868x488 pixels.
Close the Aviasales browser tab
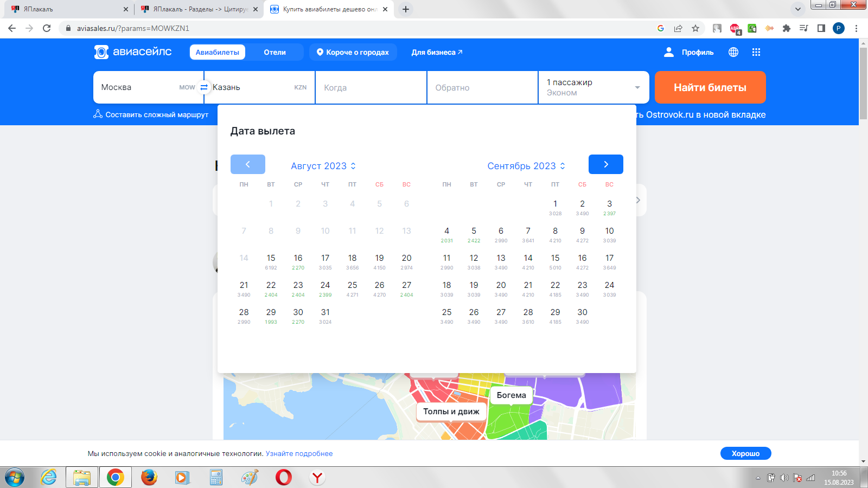pyautogui.click(x=385, y=9)
